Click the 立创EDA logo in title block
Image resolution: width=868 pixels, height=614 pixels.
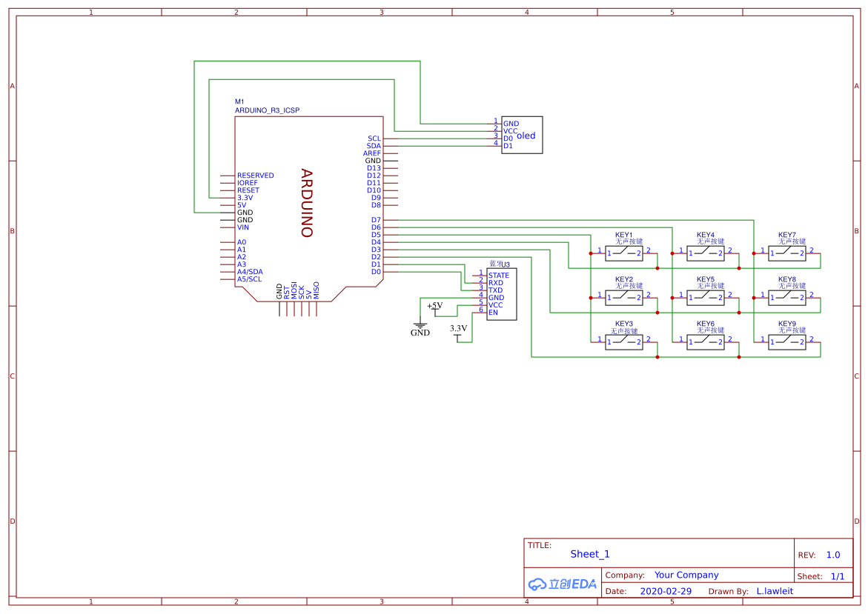click(562, 584)
